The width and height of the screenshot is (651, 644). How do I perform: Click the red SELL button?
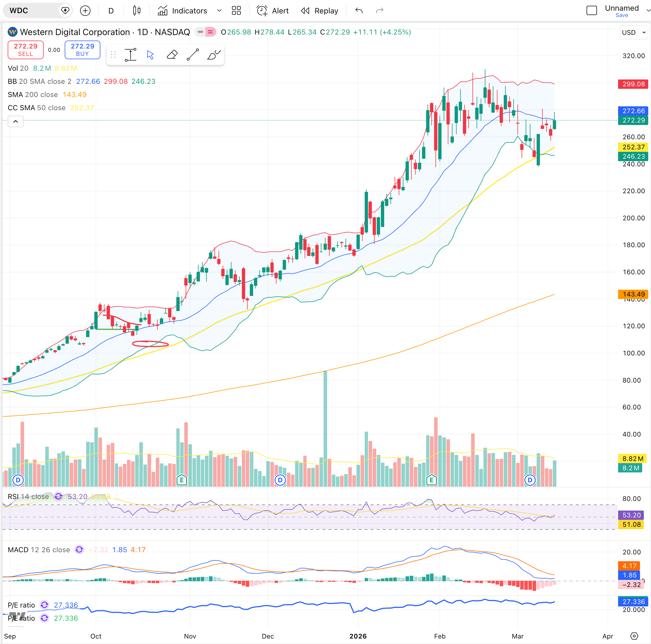tap(26, 50)
